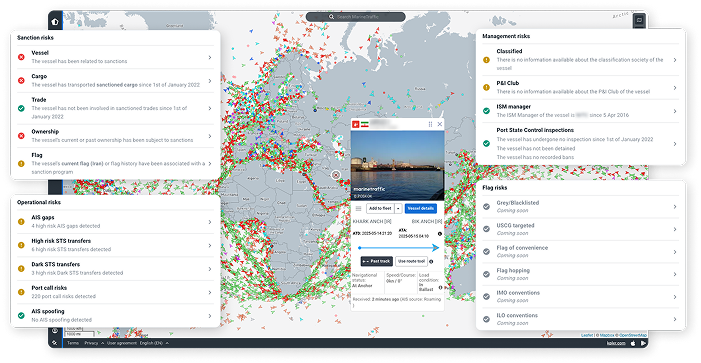Image resolution: width=701 pixels, height=363 pixels.
Task: Open the OpenStreetMap attribution link
Action: [633, 335]
